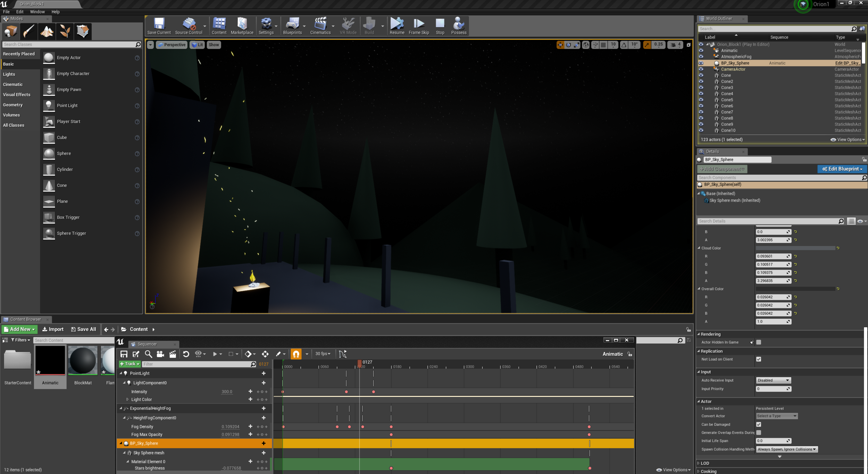868x474 pixels.
Task: Hide CameraActor using its eye icon
Action: [x=701, y=69]
